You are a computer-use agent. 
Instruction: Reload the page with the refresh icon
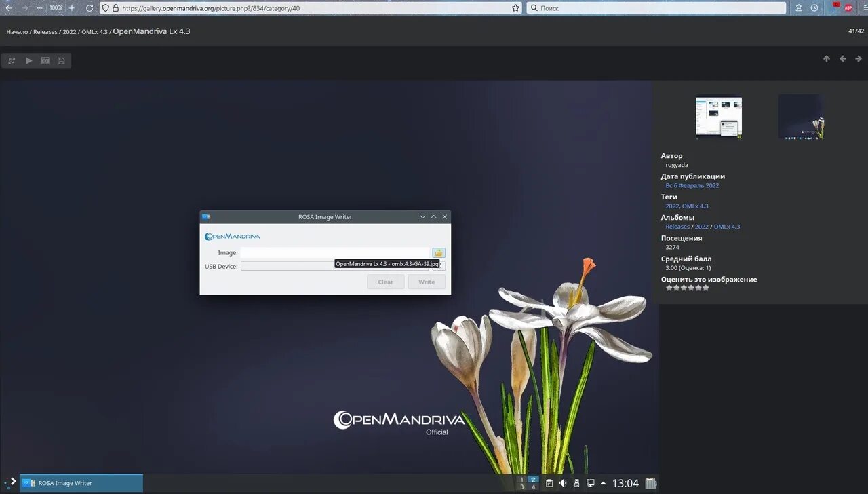[x=90, y=7]
